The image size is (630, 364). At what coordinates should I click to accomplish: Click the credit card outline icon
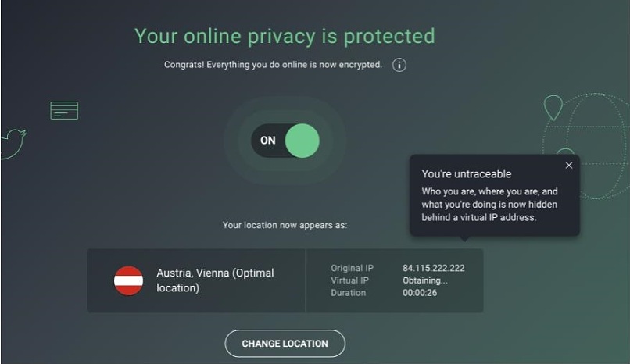coord(64,110)
